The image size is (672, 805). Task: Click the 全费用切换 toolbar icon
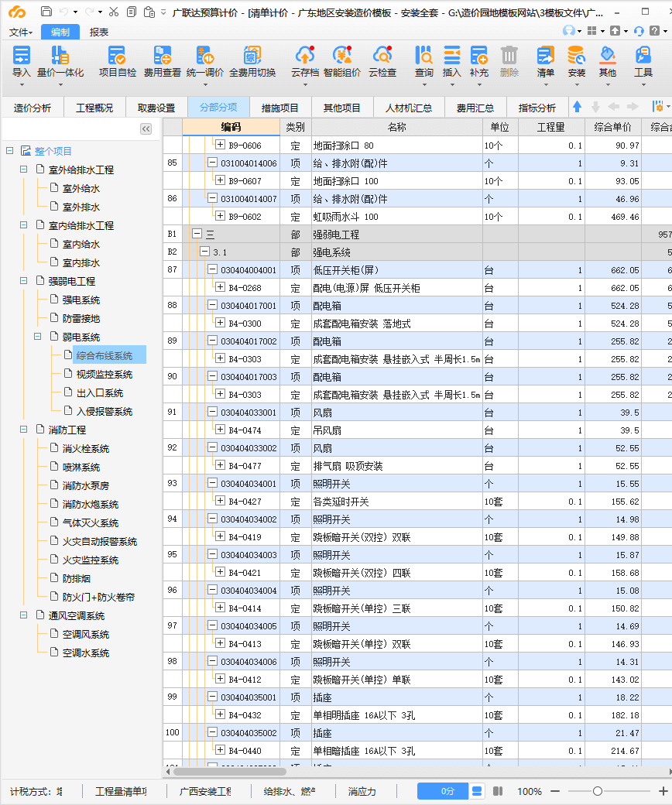(252, 57)
